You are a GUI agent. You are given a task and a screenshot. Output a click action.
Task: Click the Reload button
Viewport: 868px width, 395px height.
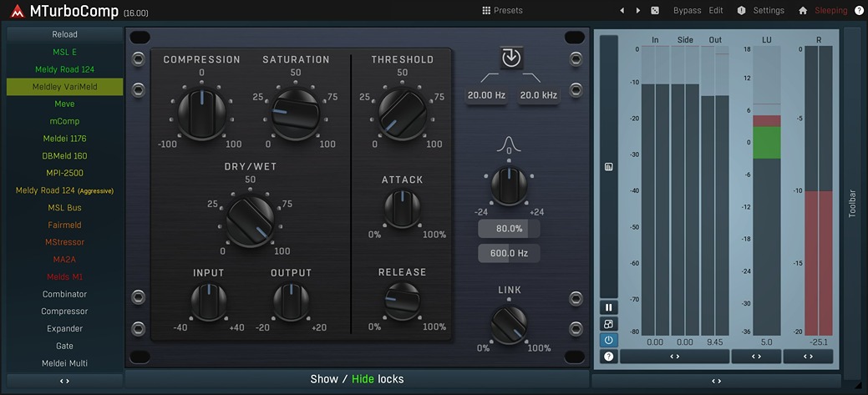[x=65, y=34]
